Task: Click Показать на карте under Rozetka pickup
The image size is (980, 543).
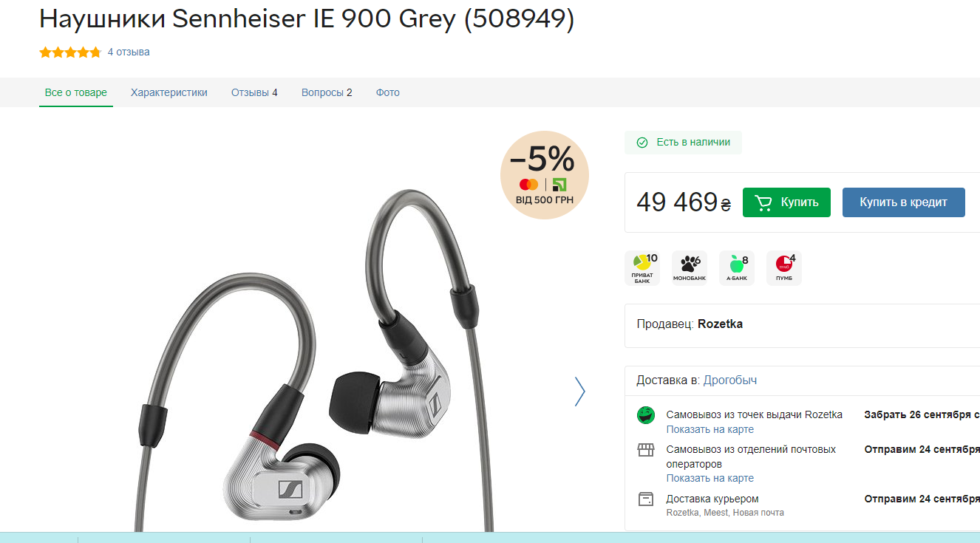Action: [x=710, y=429]
